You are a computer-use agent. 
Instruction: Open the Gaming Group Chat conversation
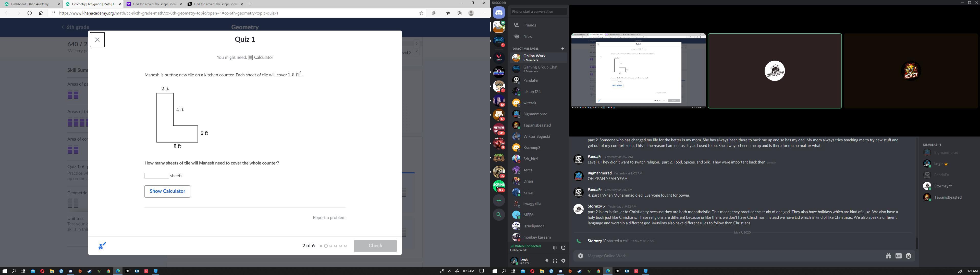[x=540, y=69]
